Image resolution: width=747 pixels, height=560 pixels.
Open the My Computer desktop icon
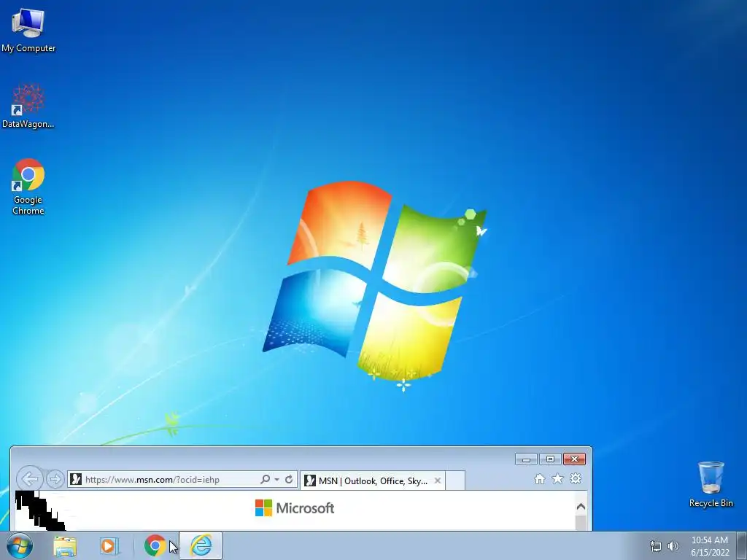(28, 31)
